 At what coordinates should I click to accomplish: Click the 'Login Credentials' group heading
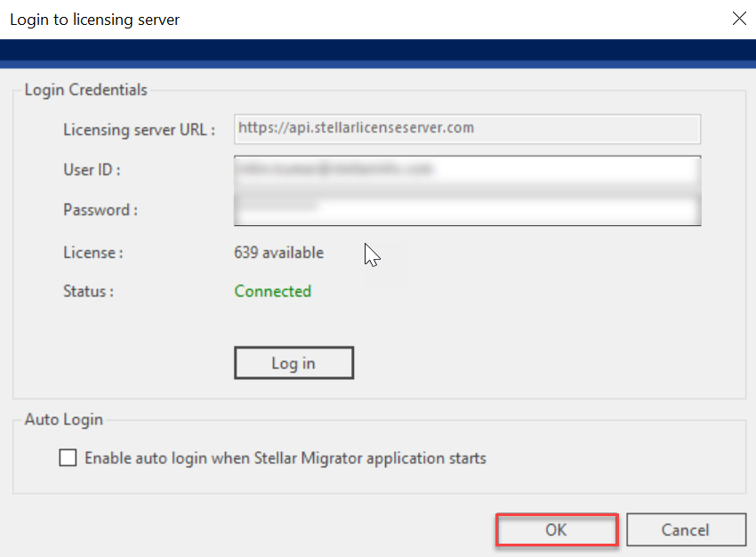[x=85, y=90]
